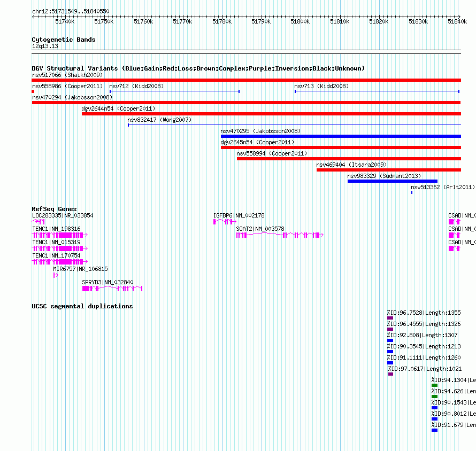Select the blue %ID:90.1543 duplication block

tap(435, 408)
